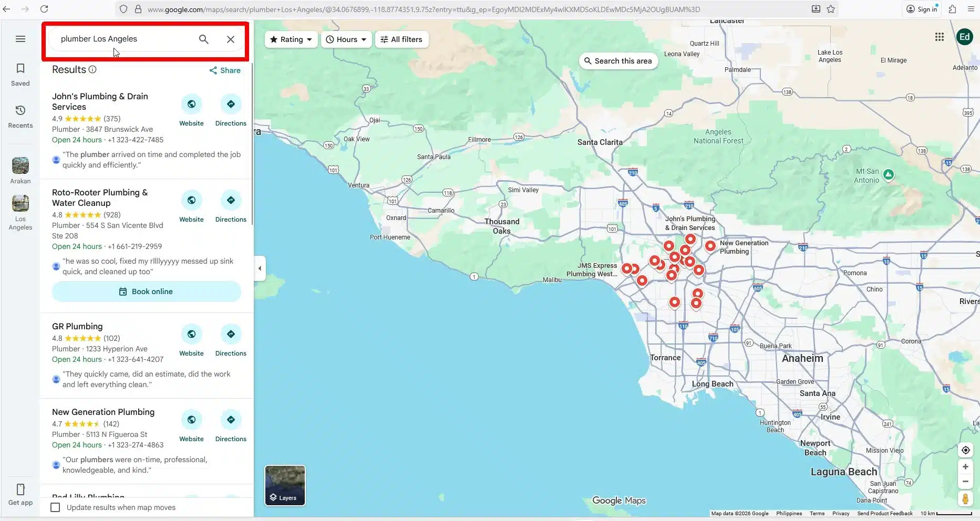The height and width of the screenshot is (521, 980).
Task: Zoom in on the map
Action: (965, 466)
